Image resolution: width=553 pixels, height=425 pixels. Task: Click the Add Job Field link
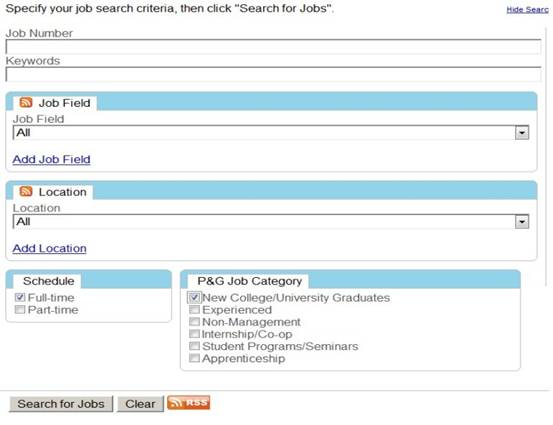[51, 159]
